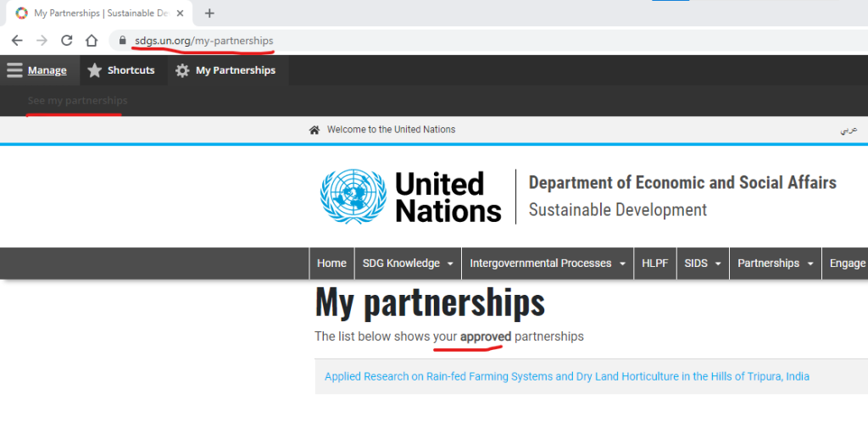868x433 pixels.
Task: Click the My Partnerships gear icon
Action: pyautogui.click(x=182, y=70)
